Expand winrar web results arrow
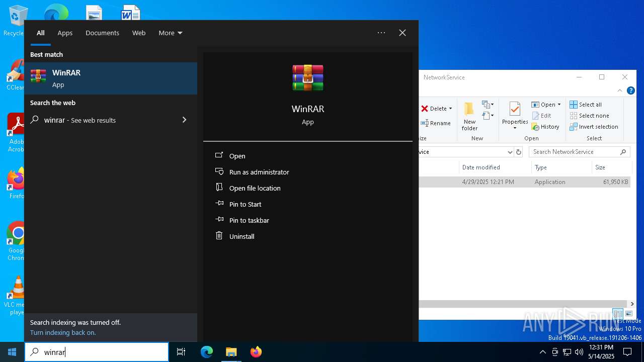Screen dimensions: 644x362 click(184, 120)
